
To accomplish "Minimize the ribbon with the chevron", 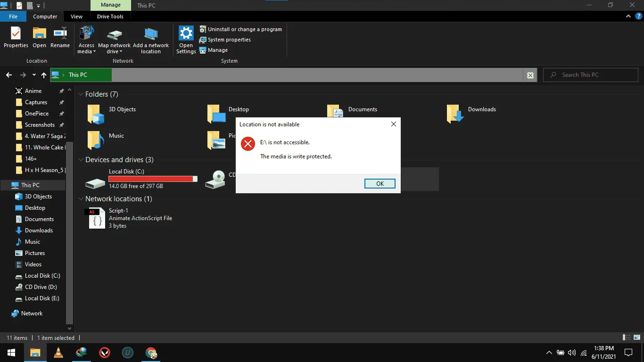I will pyautogui.click(x=628, y=16).
